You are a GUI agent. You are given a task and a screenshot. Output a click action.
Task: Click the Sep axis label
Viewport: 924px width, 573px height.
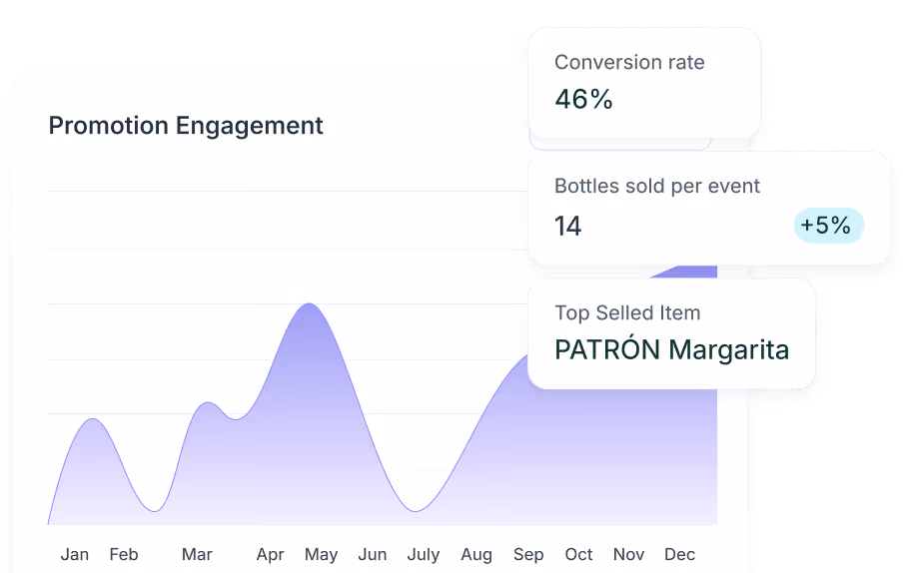(528, 555)
